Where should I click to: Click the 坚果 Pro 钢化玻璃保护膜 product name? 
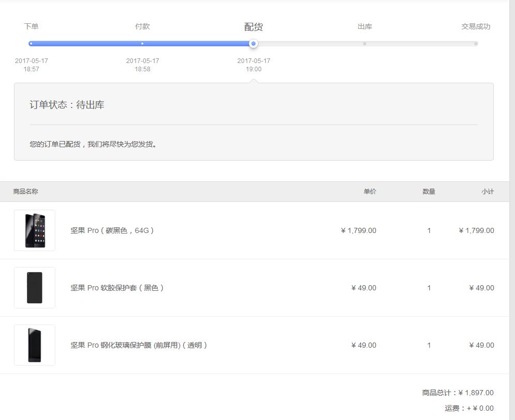coord(139,345)
